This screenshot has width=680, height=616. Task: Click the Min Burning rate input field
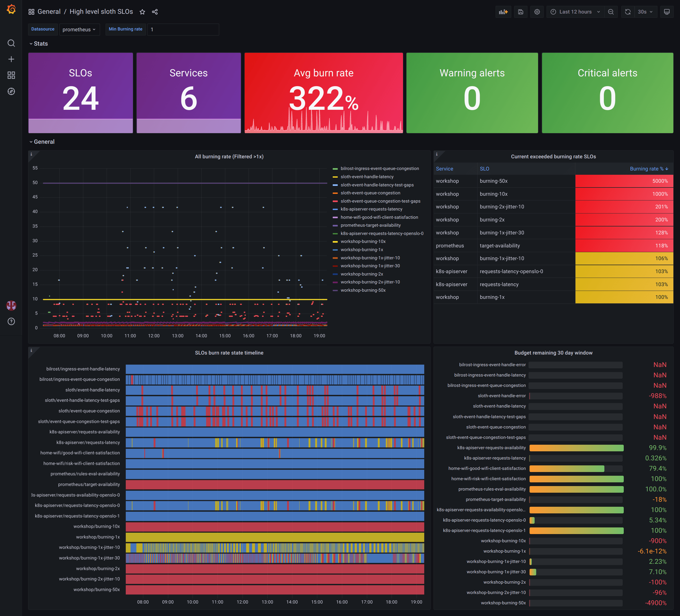[x=183, y=30]
